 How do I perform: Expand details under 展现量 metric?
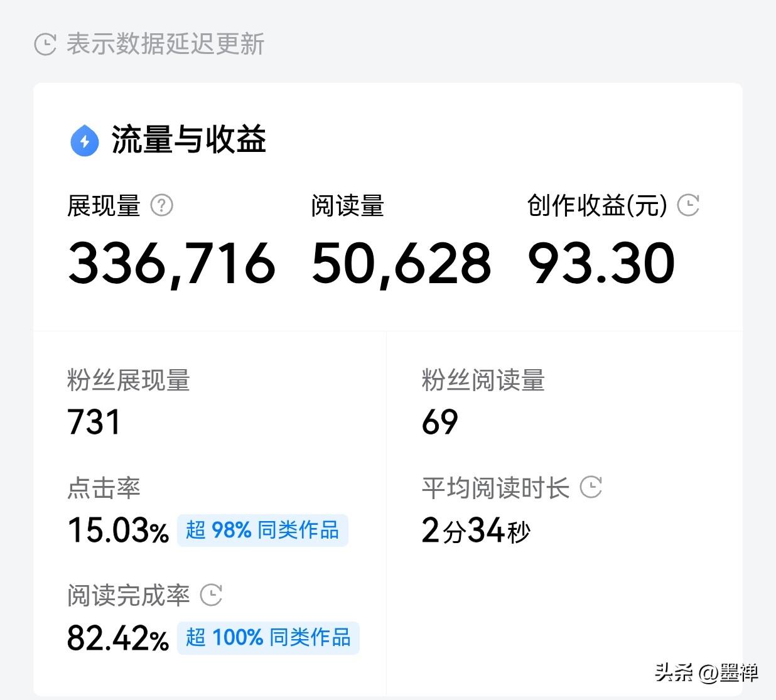[104, 205]
